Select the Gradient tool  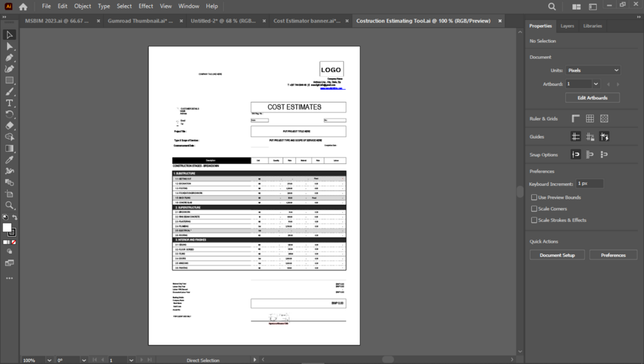click(x=9, y=148)
